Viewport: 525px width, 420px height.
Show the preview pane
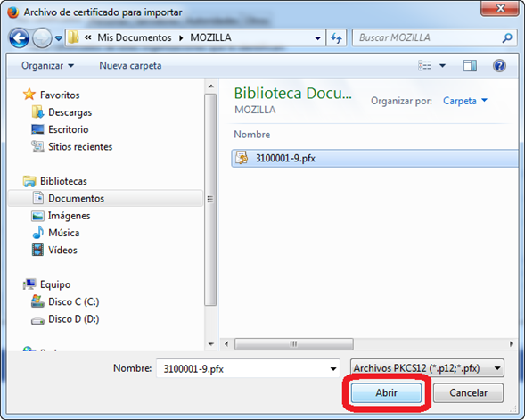(470, 66)
